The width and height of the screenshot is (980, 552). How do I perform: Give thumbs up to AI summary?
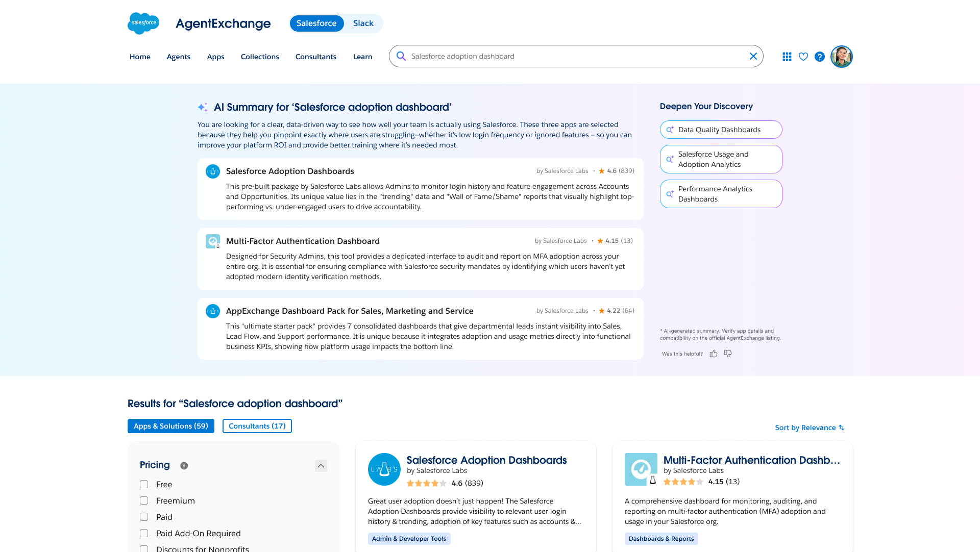pyautogui.click(x=714, y=354)
